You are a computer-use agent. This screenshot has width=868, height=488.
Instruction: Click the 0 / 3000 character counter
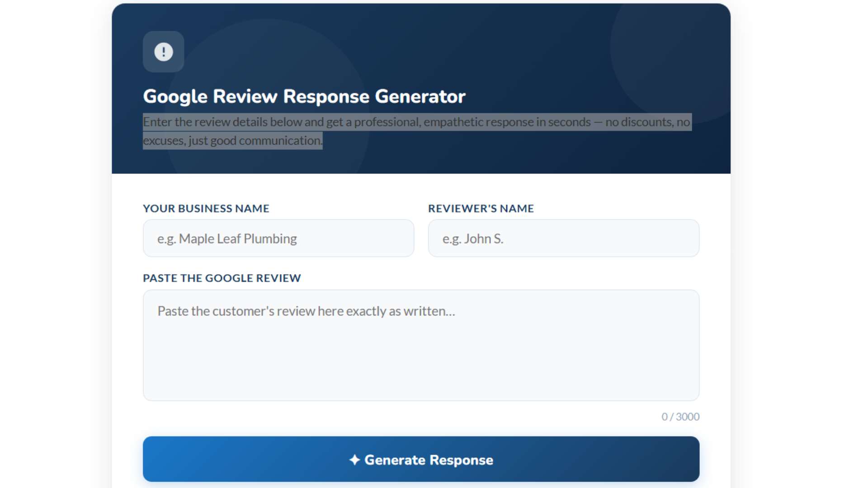tap(680, 417)
